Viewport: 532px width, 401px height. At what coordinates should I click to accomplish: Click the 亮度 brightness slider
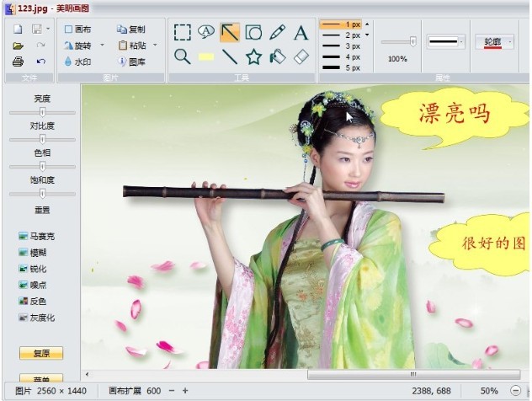[42, 112]
